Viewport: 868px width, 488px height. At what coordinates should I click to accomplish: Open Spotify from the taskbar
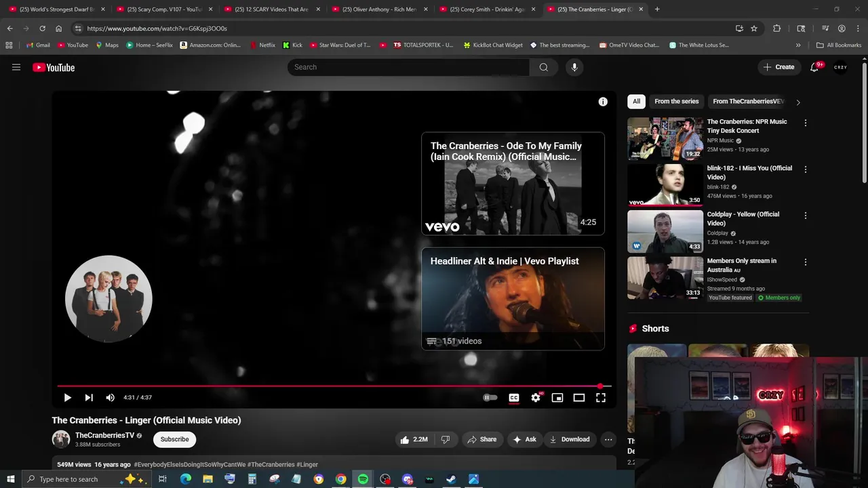pos(363,479)
